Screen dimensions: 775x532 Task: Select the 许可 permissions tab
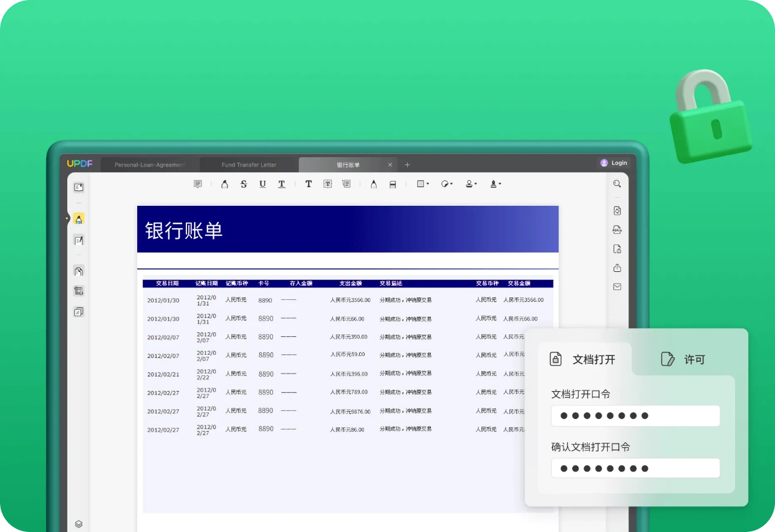pos(684,359)
